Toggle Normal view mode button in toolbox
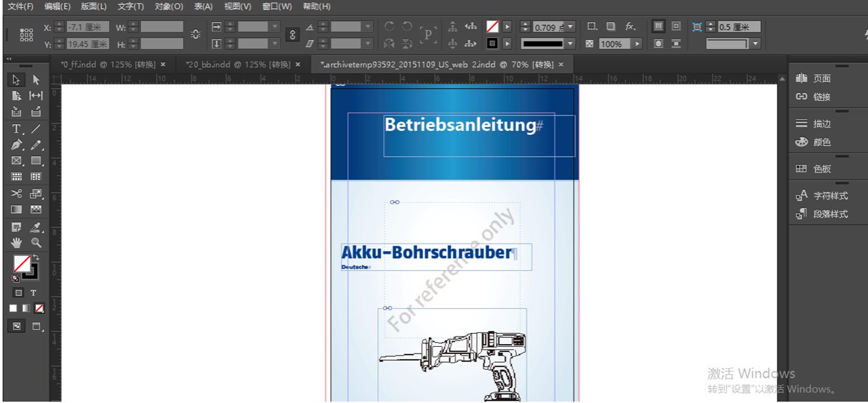 [16, 326]
